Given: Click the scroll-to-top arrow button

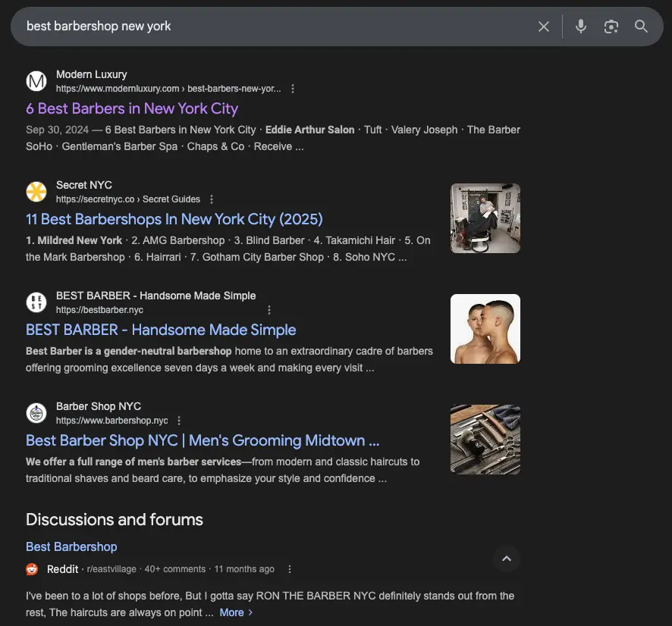Looking at the screenshot, I should pos(507,559).
